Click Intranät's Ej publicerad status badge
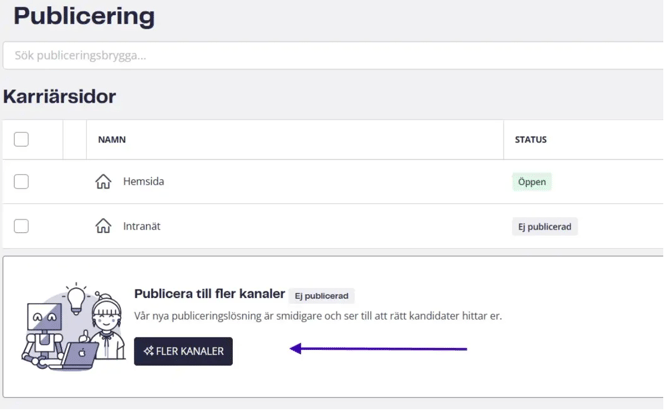 544,227
